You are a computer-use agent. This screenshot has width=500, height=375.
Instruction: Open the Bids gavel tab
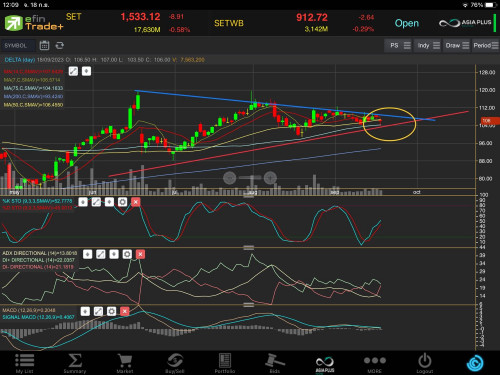tap(275, 363)
